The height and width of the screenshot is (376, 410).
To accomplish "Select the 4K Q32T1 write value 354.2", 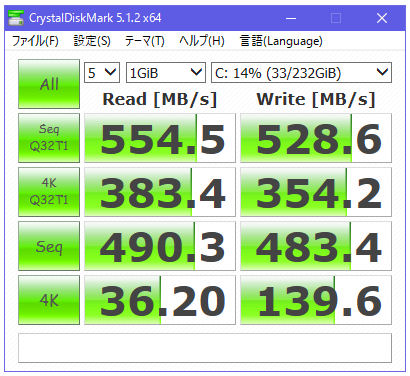I will [x=316, y=192].
